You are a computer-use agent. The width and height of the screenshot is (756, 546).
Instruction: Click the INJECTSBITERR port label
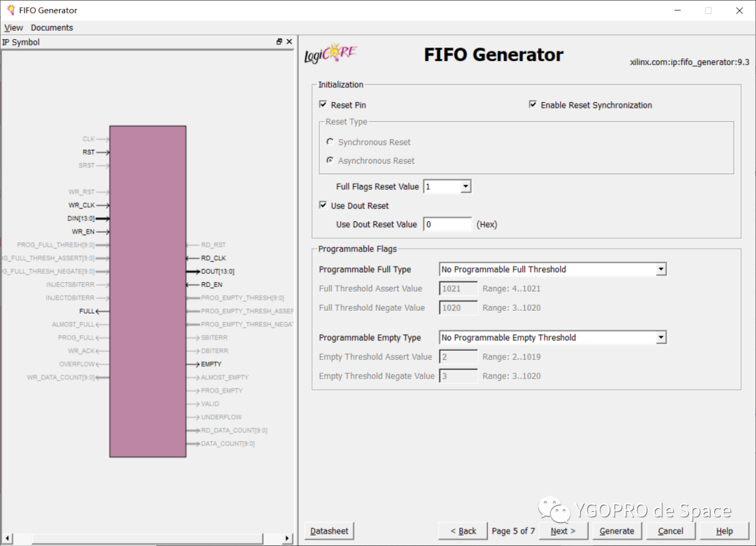tap(71, 285)
